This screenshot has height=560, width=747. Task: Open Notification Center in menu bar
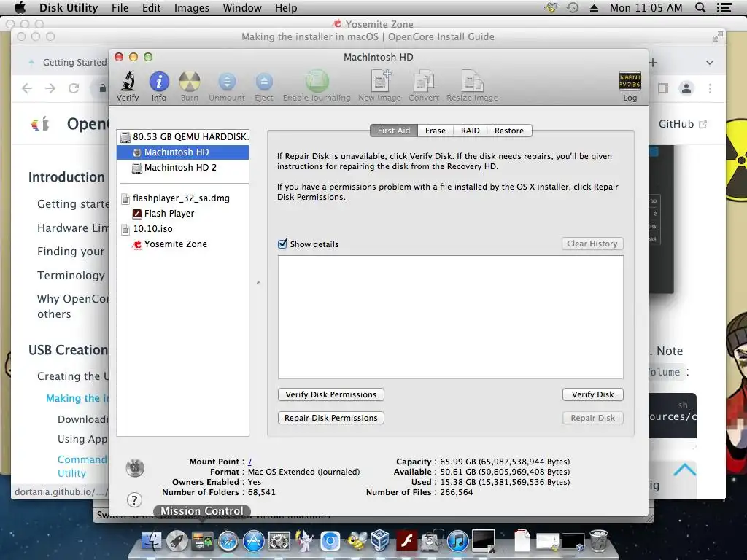tap(724, 7)
